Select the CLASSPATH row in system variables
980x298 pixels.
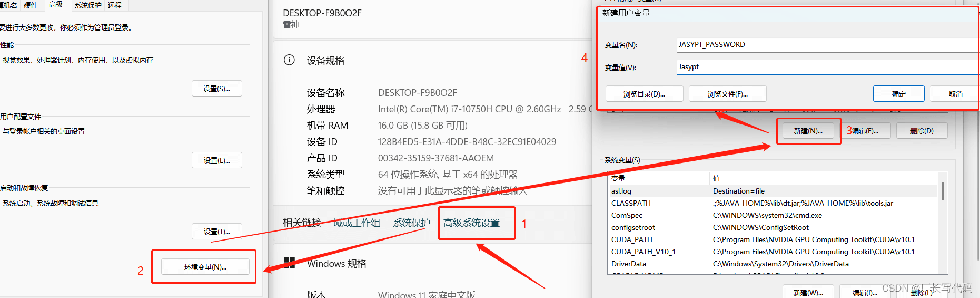pos(631,203)
